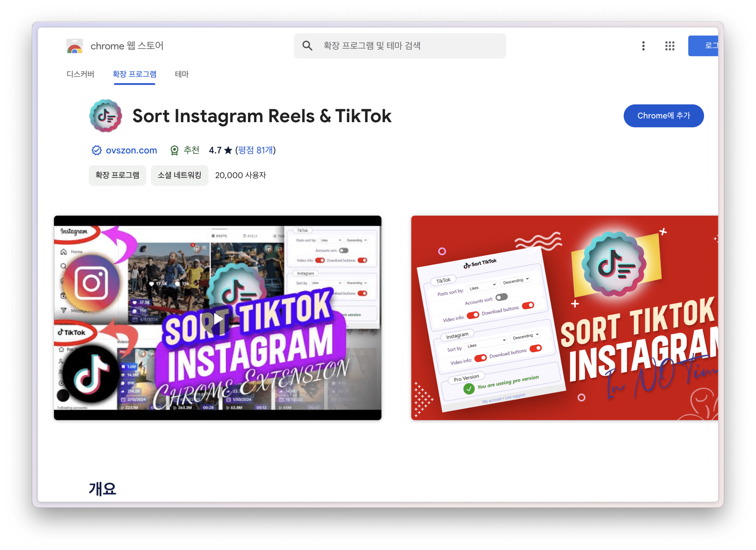Click the Sort Instagram Reels & TikTok extension icon
The height and width of the screenshot is (550, 756).
click(105, 117)
